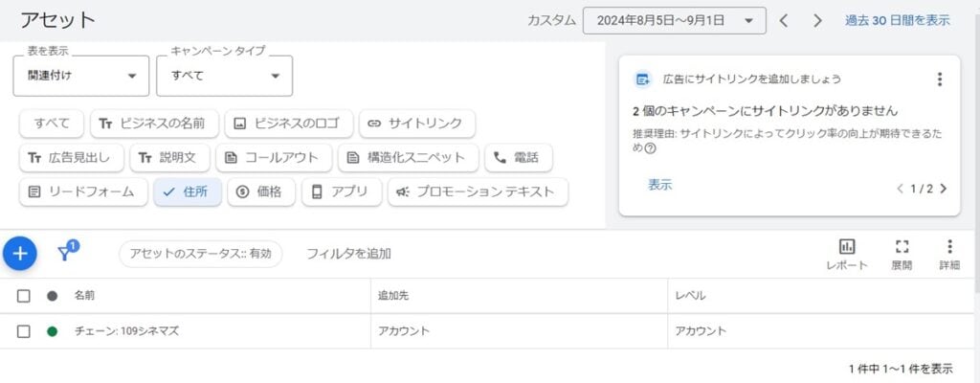This screenshot has width=980, height=383.
Task: Open the 表を表示 関連付け dropdown
Action: 81,76
